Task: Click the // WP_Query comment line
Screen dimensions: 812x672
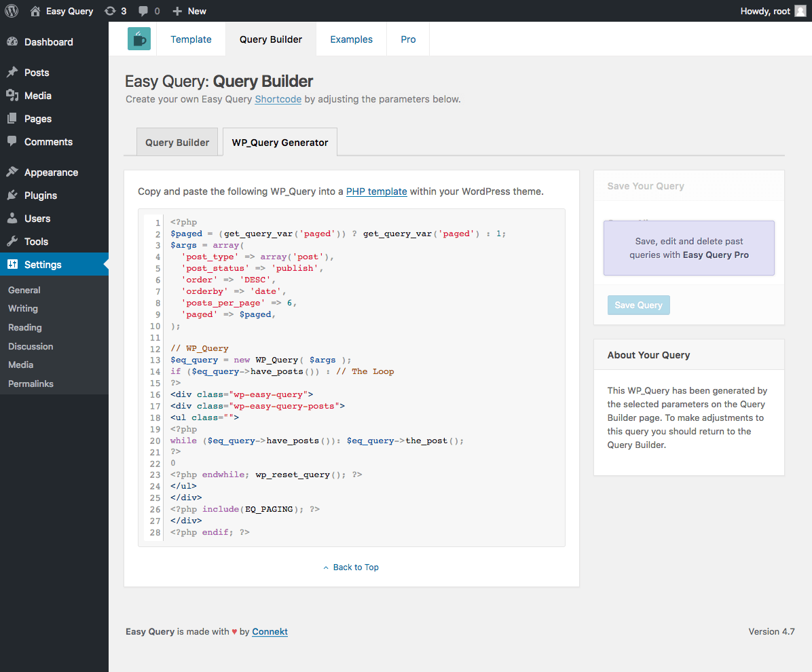Action: pyautogui.click(x=200, y=348)
